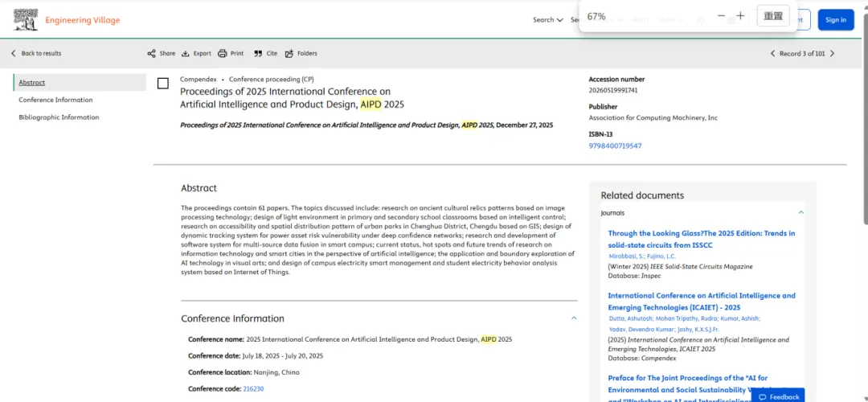Collapse the Journals related documents list

point(800,212)
